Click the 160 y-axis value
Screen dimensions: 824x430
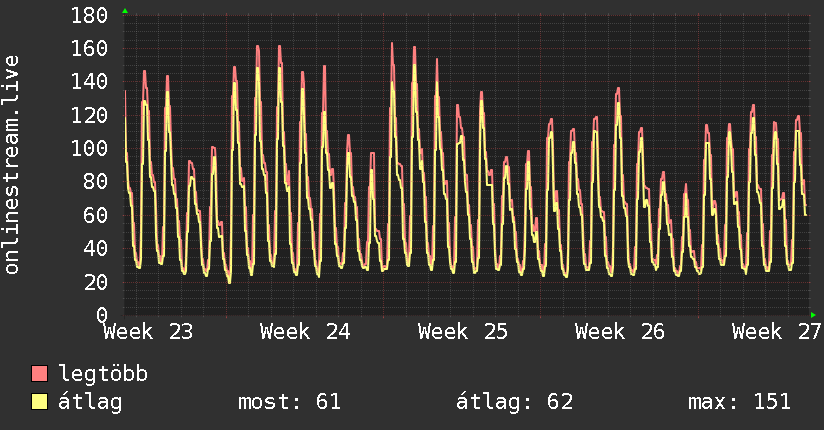click(89, 48)
